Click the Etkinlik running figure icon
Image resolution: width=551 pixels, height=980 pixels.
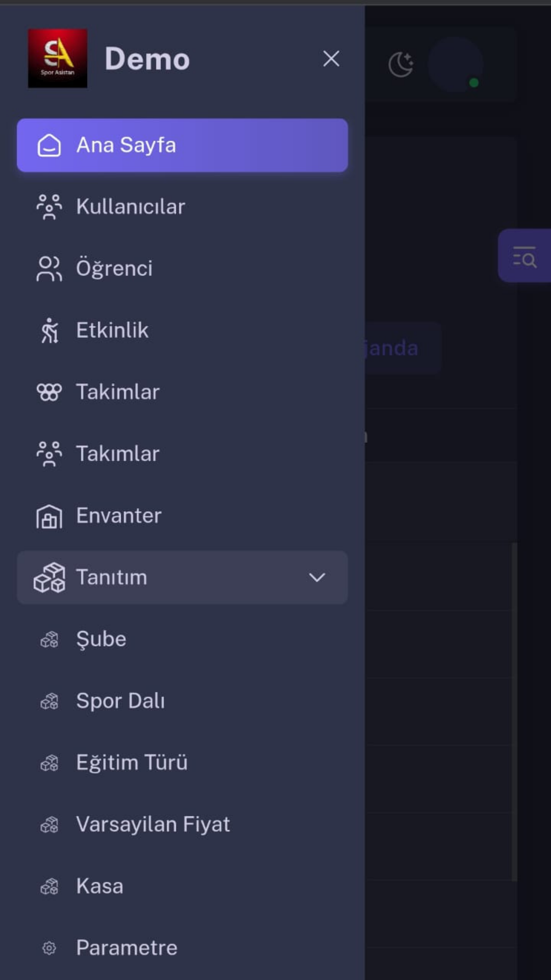pyautogui.click(x=49, y=330)
